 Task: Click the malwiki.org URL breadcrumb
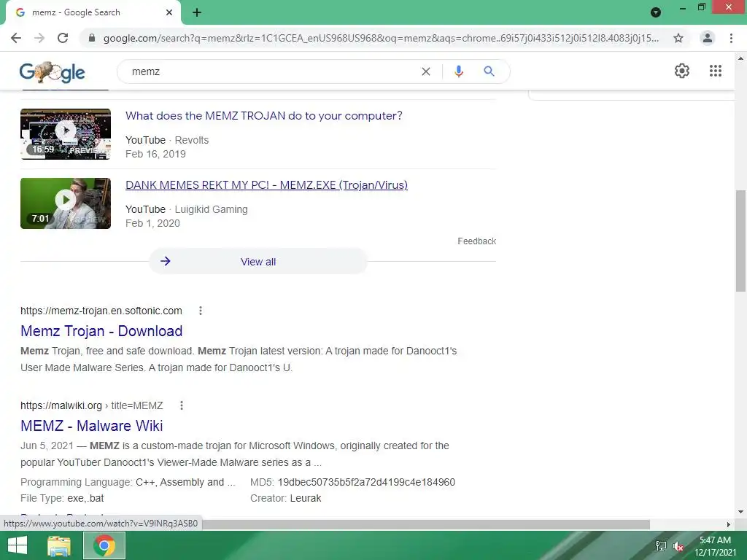pyautogui.click(x=91, y=405)
